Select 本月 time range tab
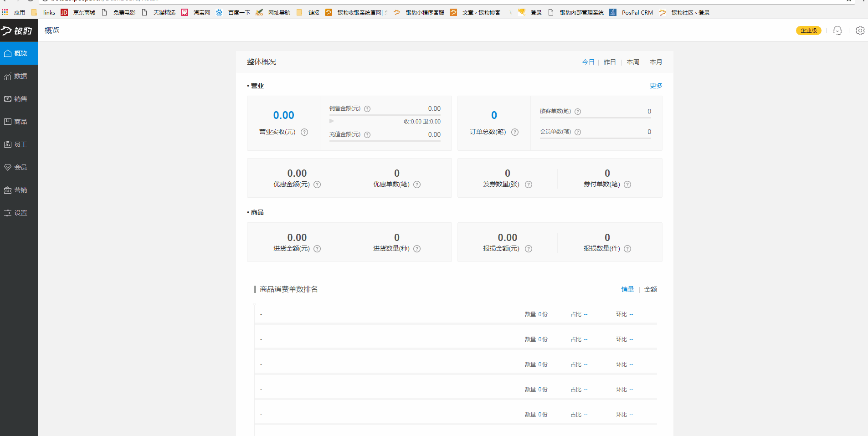This screenshot has height=436, width=868. click(656, 62)
